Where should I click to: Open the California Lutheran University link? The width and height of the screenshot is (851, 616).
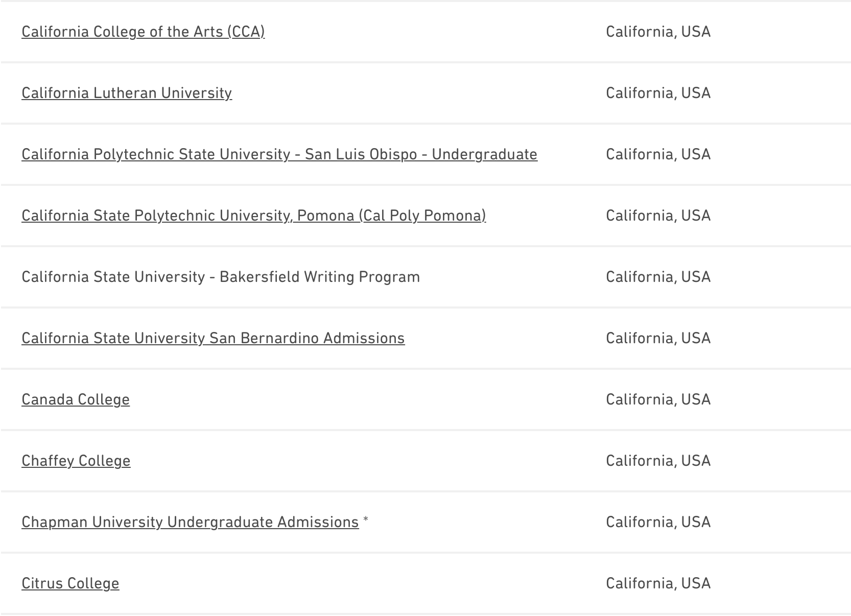pyautogui.click(x=127, y=93)
